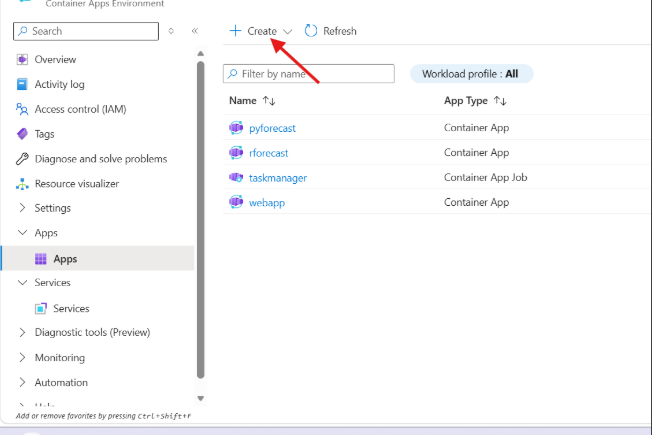Click 'Container App' cell in webapp row
This screenshot has width=652, height=435.
tap(477, 203)
